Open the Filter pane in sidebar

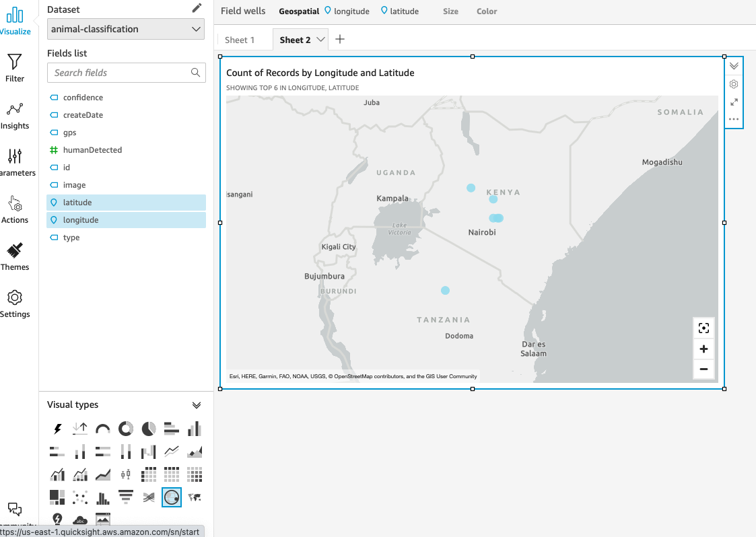[x=15, y=69]
